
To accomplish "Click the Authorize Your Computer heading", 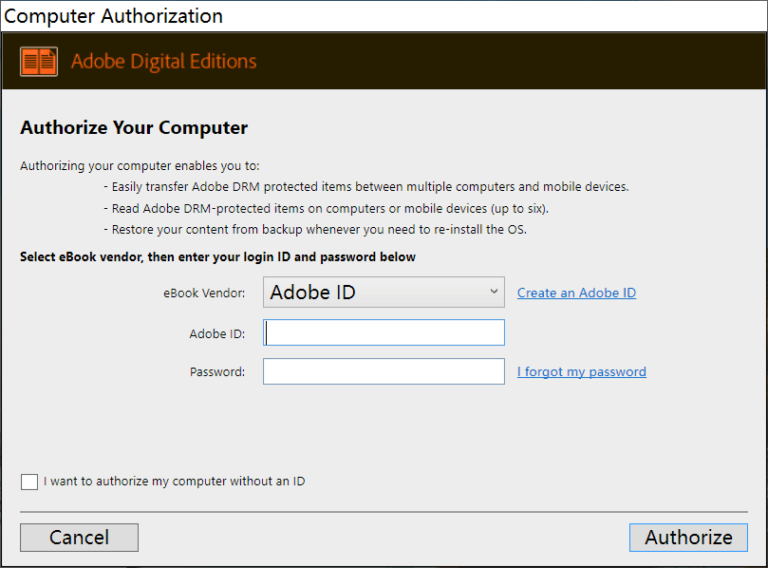I will (x=134, y=128).
